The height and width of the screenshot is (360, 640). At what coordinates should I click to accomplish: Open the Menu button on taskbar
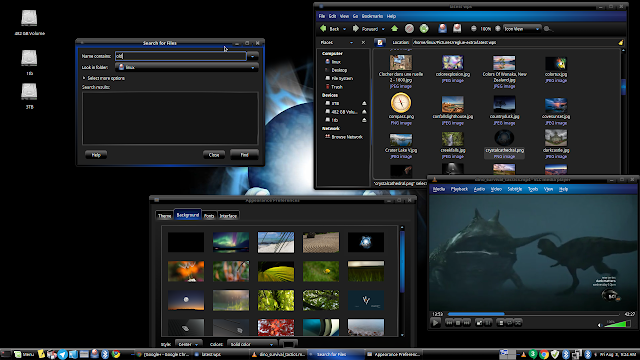(24, 354)
